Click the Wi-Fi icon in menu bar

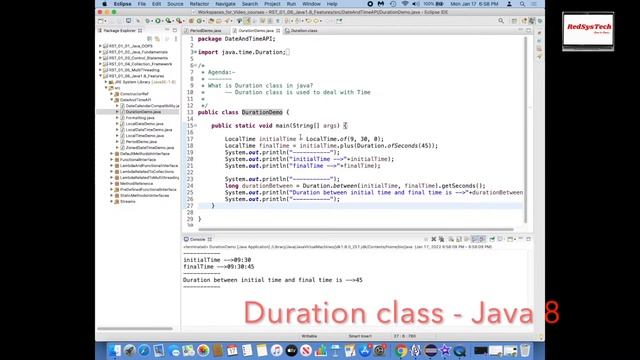pyautogui.click(x=405, y=4)
